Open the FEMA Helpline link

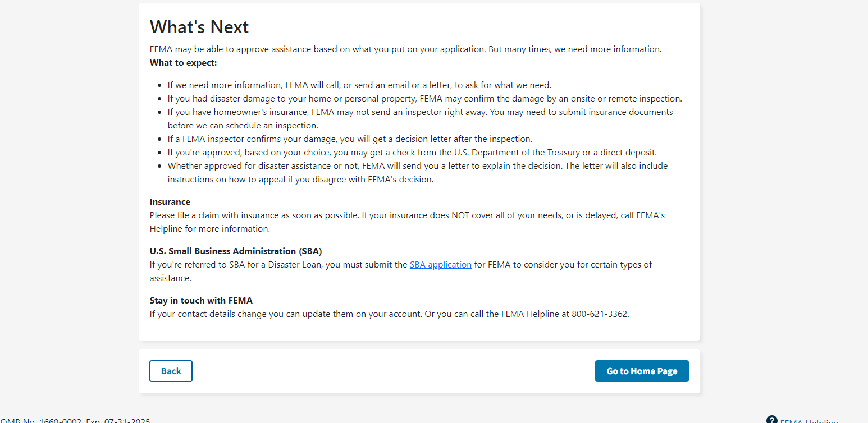point(808,421)
